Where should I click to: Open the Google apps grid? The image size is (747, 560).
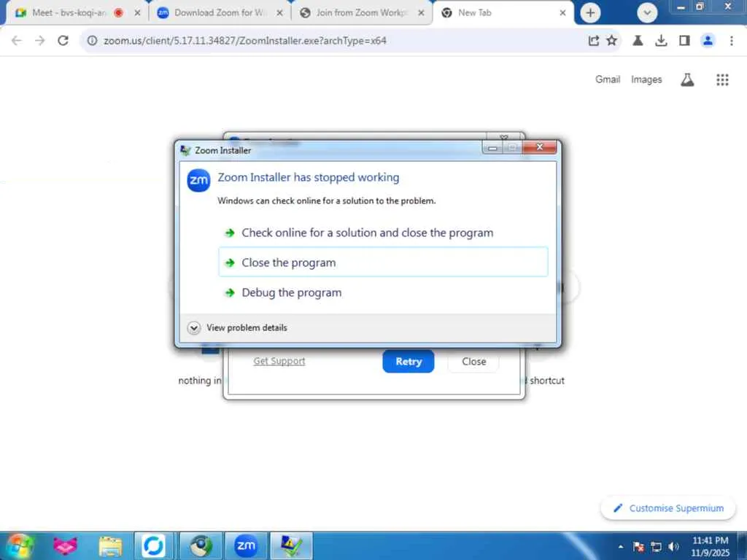coord(722,79)
